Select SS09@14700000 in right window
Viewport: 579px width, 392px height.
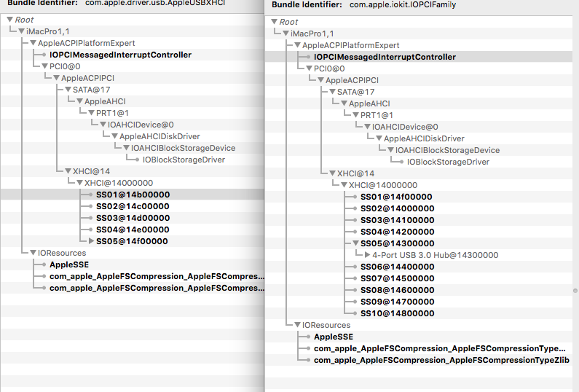pos(398,302)
